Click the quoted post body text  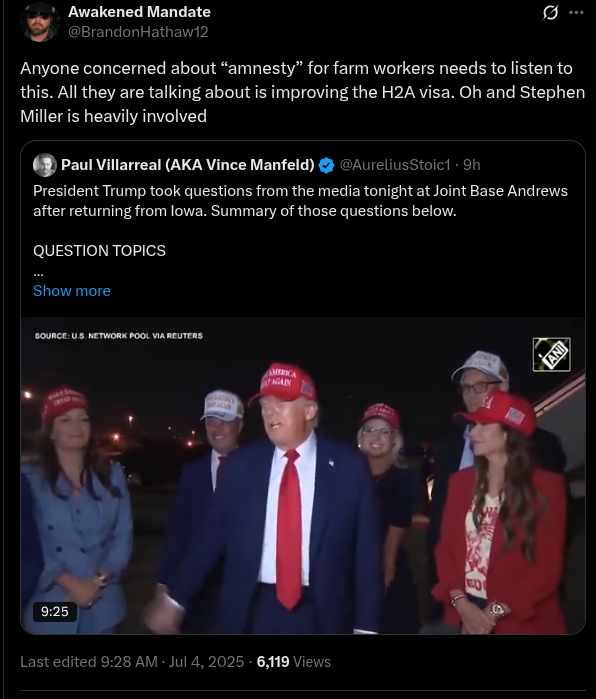tap(300, 201)
